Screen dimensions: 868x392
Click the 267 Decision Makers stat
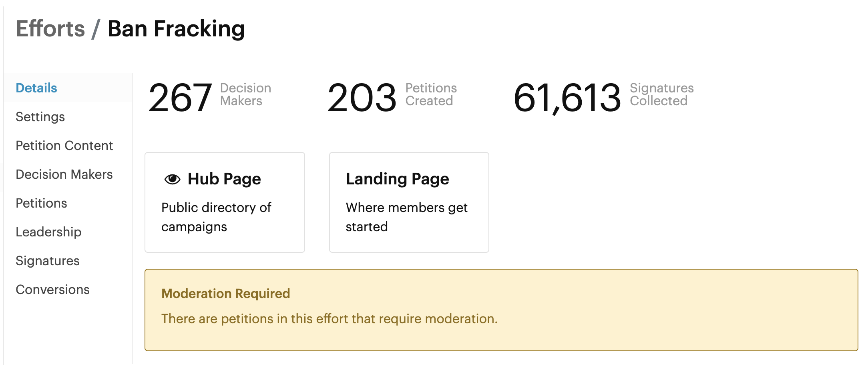(x=209, y=97)
